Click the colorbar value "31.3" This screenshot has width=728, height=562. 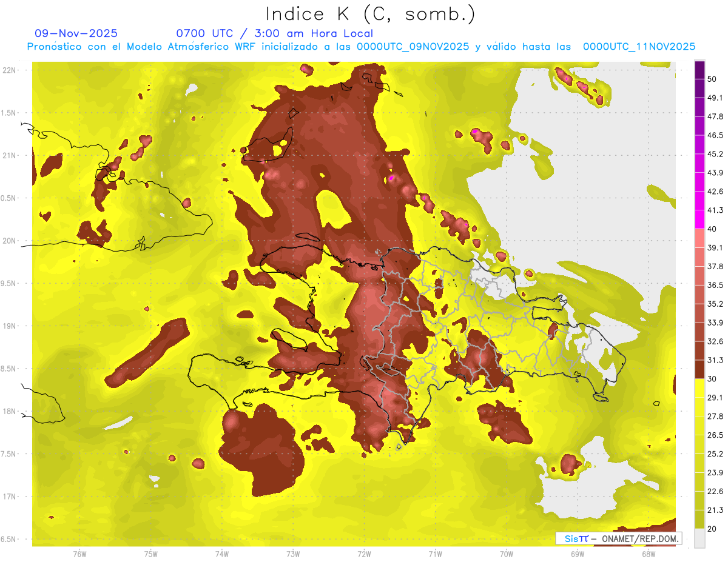[715, 360]
